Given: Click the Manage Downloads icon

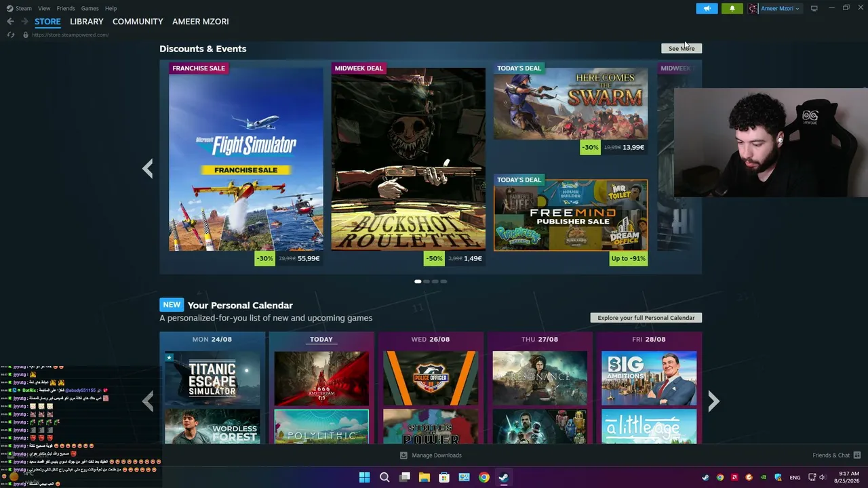Looking at the screenshot, I should click(403, 455).
